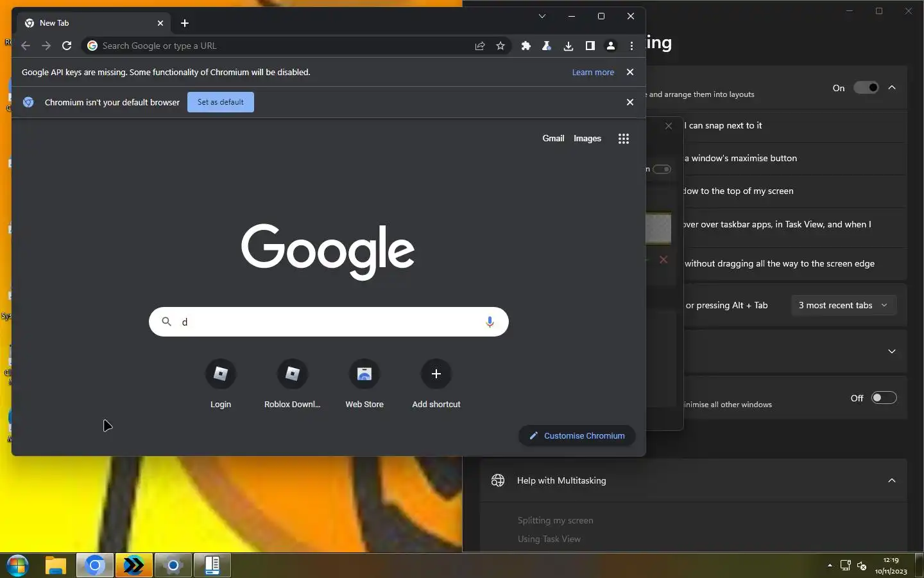The height and width of the screenshot is (578, 924).
Task: Collapse Help with Multitasking section
Action: click(x=892, y=480)
